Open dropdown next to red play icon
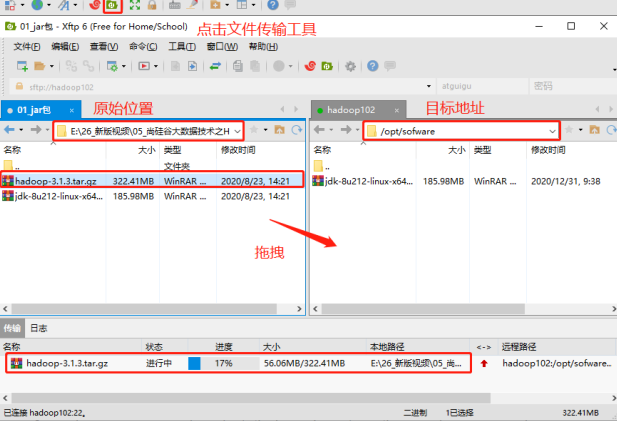Viewport: 617px width, 421px height. (156, 66)
